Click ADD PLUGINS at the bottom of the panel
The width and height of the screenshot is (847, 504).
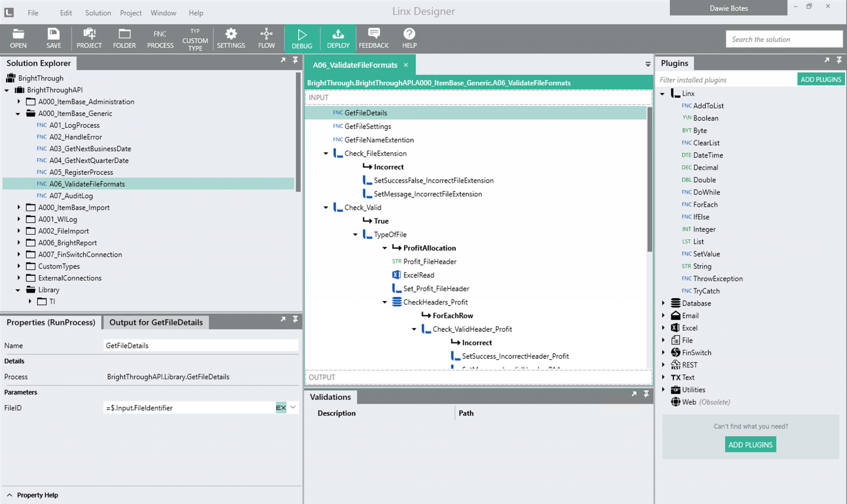coord(750,444)
